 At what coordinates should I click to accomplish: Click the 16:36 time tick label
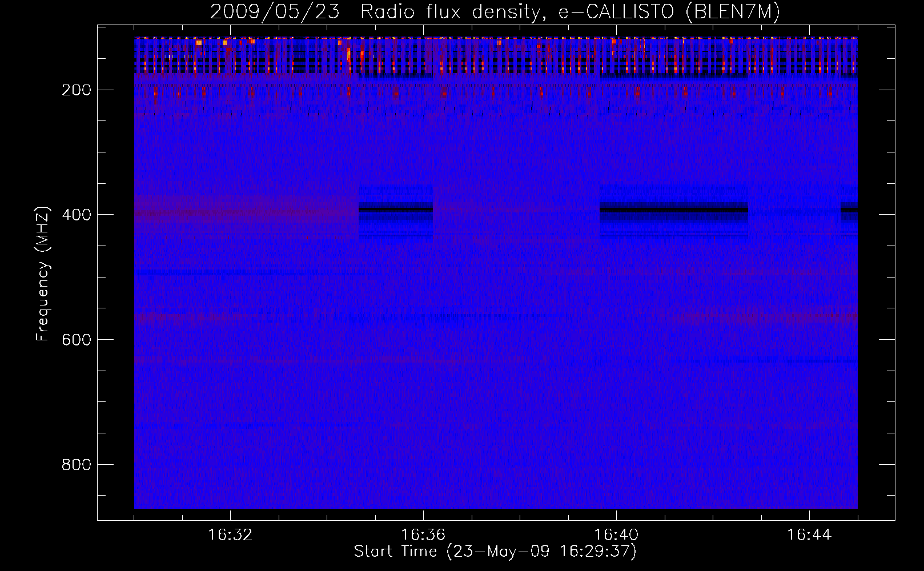pyautogui.click(x=423, y=535)
